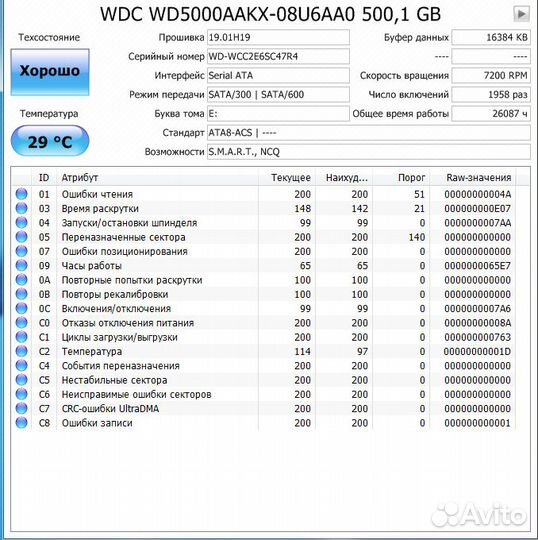538x540 pixels.
Task: Click the Хорошо health status button
Action: [x=50, y=72]
